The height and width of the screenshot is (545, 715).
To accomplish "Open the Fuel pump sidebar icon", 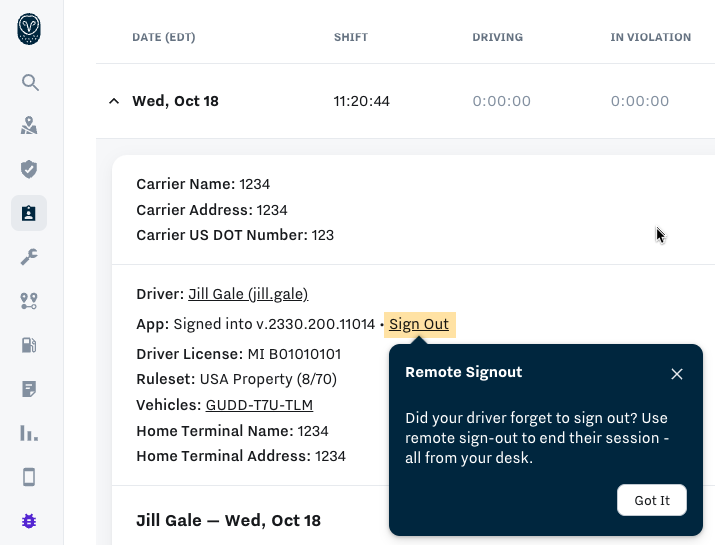I will tap(30, 345).
